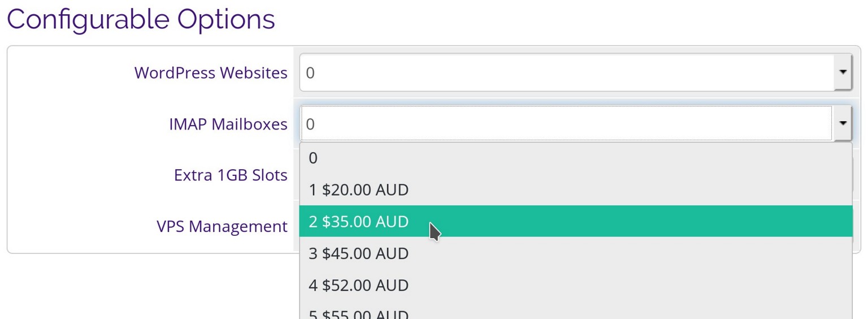The image size is (868, 319).
Task: Open the Extra 1GB Slots dropdown at its visible edge
Action: (x=855, y=175)
